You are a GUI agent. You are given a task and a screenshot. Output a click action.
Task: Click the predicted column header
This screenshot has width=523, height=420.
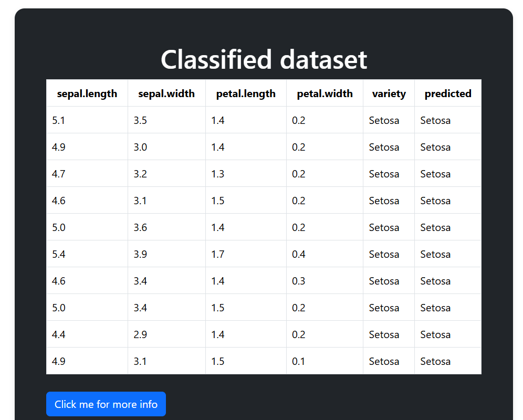[448, 93]
